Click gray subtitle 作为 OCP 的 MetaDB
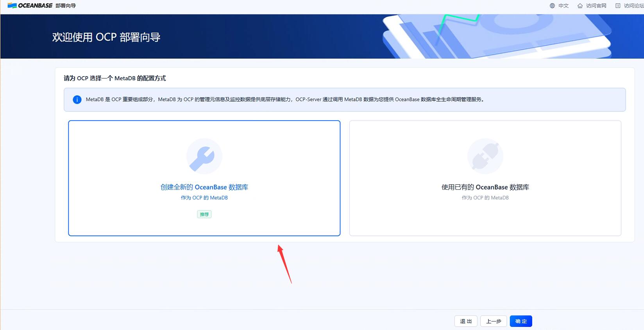The height and width of the screenshot is (330, 644). click(x=485, y=198)
